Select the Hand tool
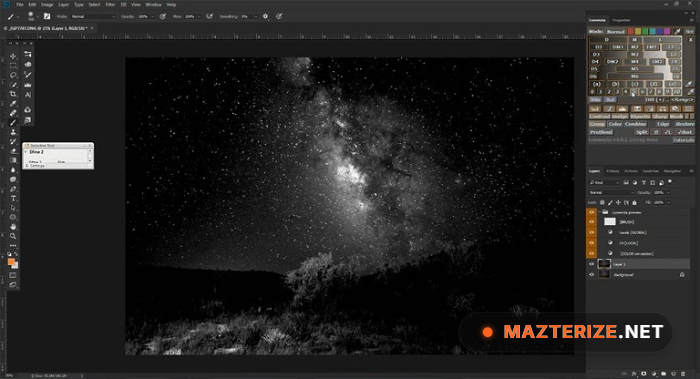Viewport: 700px width, 379px height. (x=13, y=226)
